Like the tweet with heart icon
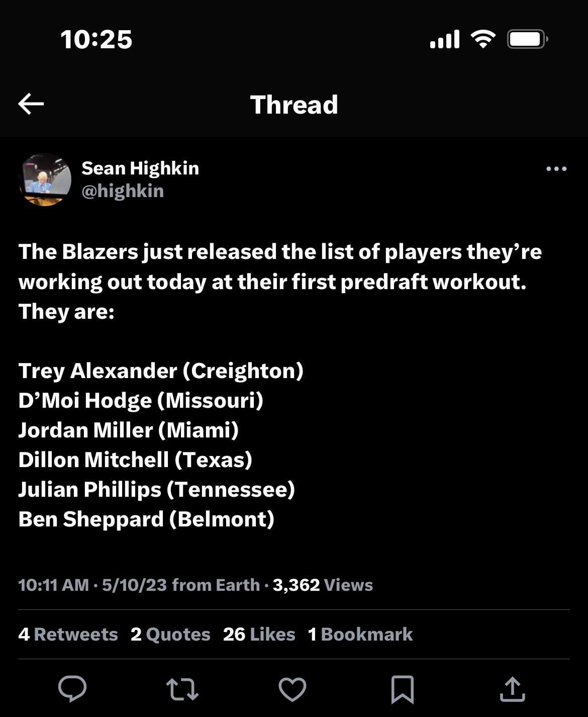 point(292,689)
